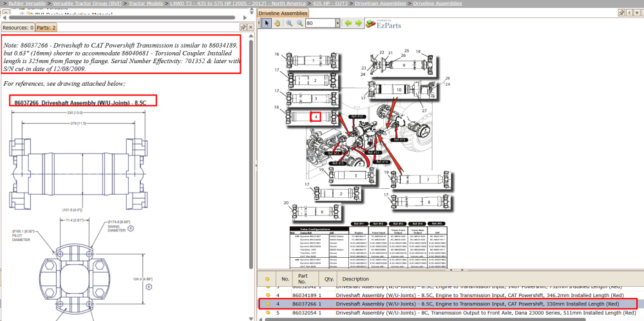Pin the Parts notes panel

(x=243, y=28)
